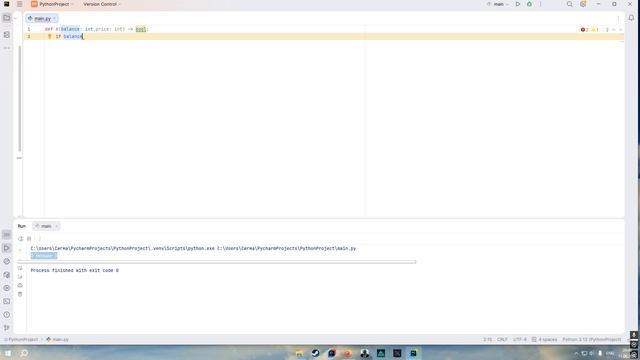The image size is (640, 360).
Task: Open editor tab options vertical dots
Action: pyautogui.click(x=618, y=19)
